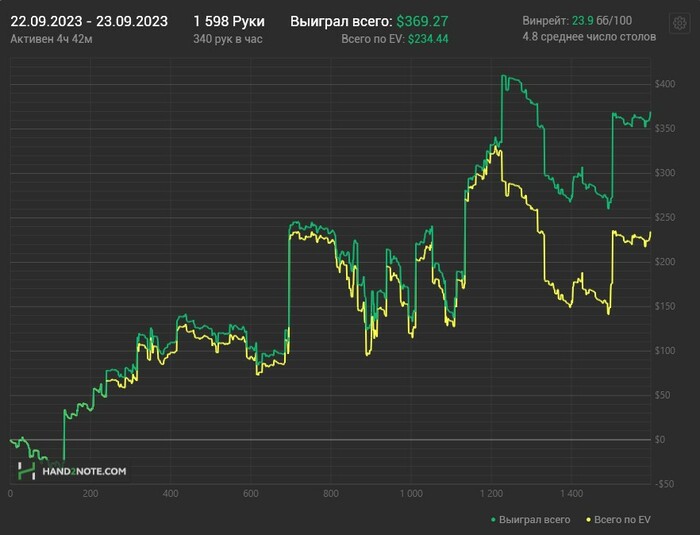Click the $350 y-axis label

click(x=665, y=129)
